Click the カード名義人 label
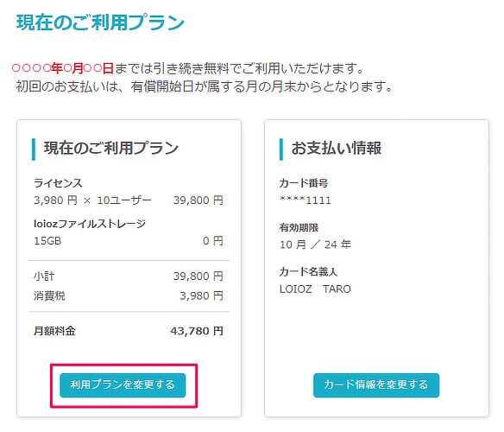This screenshot has width=504, height=432. pyautogui.click(x=309, y=272)
